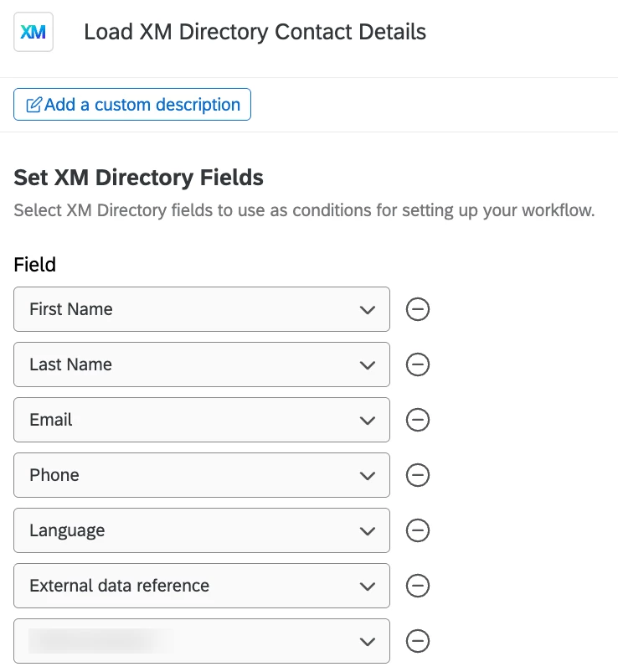Viewport: 618px width, 672px height.
Task: Remove the Email field row
Action: (418, 420)
